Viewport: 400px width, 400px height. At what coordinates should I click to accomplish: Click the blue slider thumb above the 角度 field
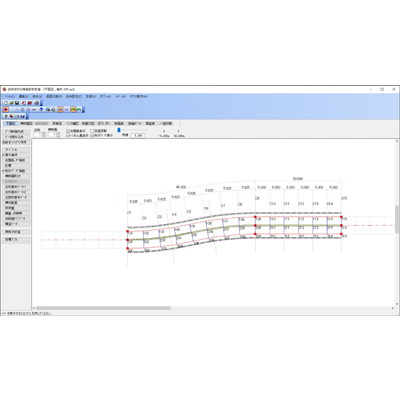coord(119,130)
